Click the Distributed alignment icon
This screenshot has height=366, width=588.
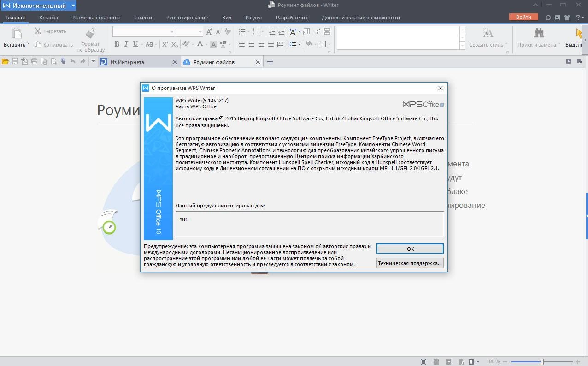tap(280, 44)
